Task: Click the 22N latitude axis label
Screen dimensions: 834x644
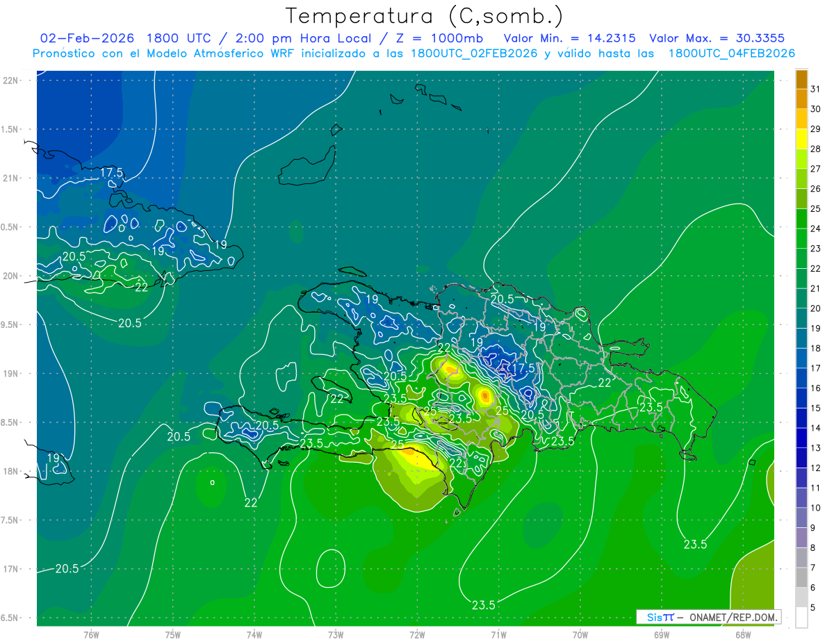Action: tap(12, 80)
